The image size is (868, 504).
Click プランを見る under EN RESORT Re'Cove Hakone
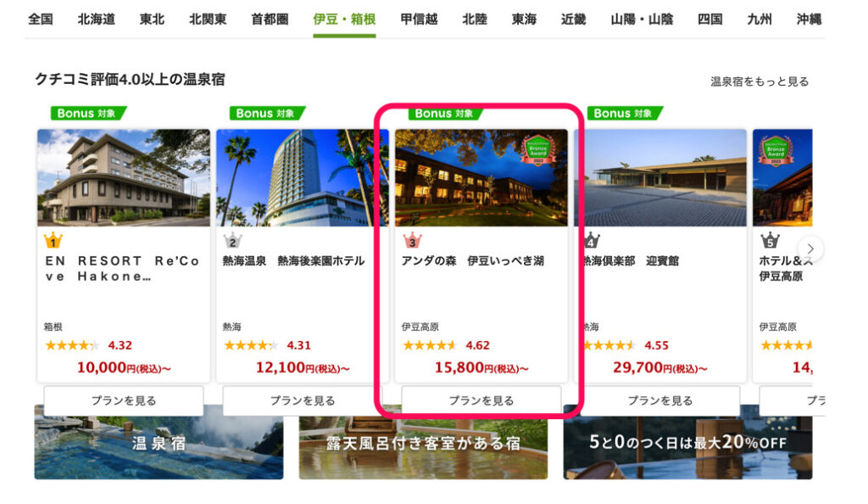point(124,400)
